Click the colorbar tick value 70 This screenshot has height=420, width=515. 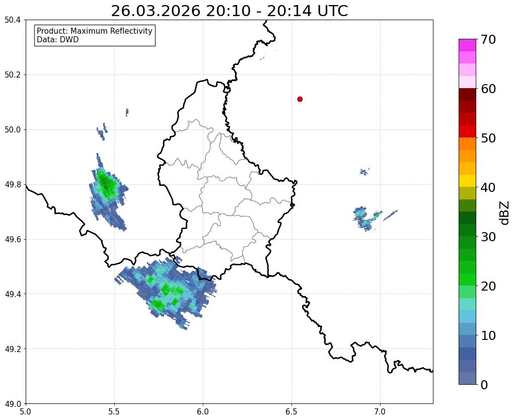point(488,39)
